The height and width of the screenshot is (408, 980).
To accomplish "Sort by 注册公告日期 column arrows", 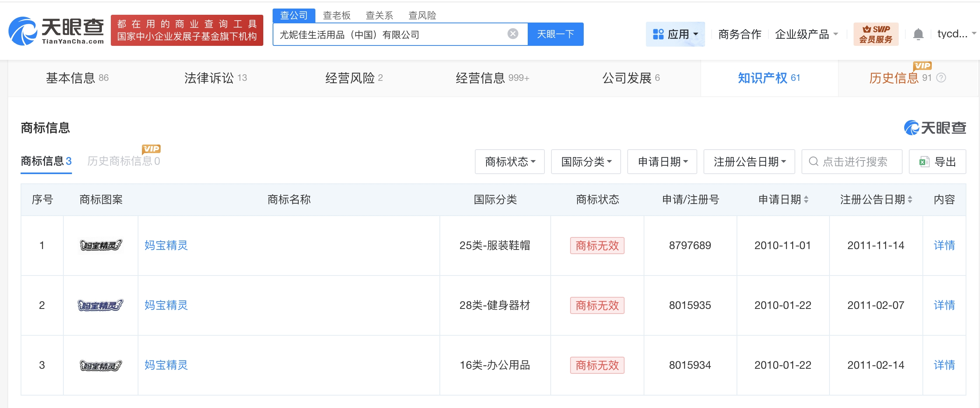I will (910, 200).
